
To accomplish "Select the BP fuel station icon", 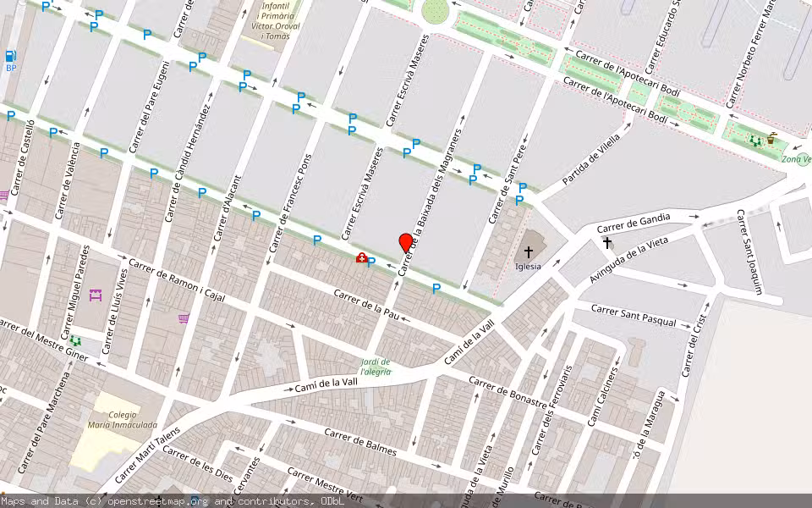I will (10, 57).
